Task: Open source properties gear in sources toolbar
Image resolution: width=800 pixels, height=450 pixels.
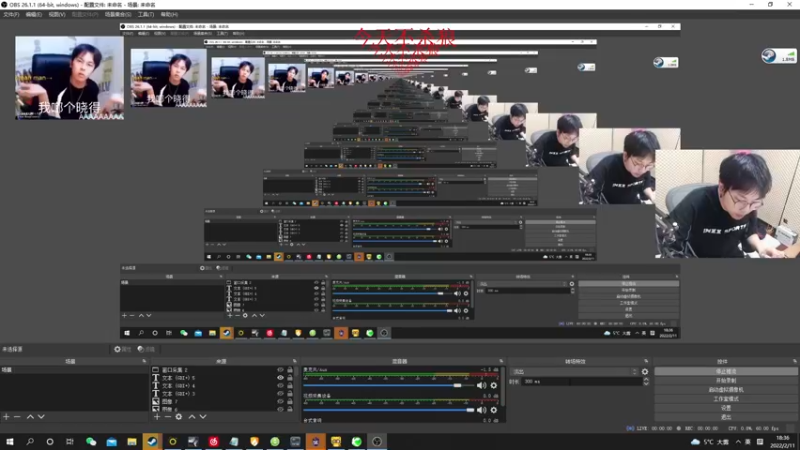Action: pos(179,417)
